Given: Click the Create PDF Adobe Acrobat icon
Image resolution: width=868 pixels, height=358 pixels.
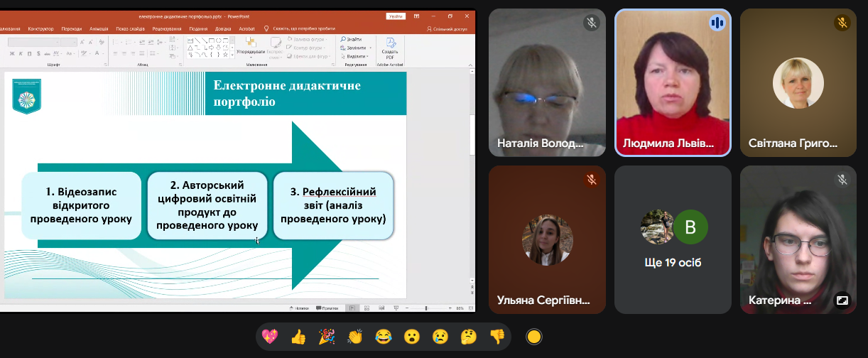Looking at the screenshot, I should coord(390,48).
